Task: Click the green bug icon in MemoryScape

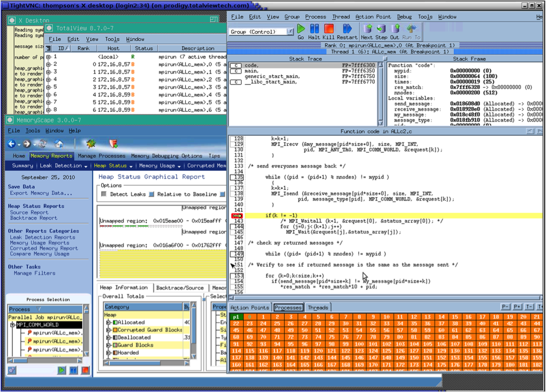Action: [90, 144]
